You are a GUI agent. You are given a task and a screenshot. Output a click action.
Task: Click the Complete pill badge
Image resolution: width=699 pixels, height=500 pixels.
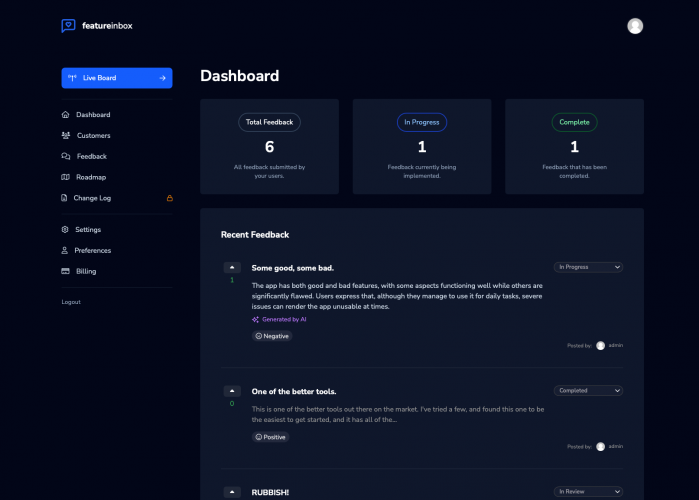574,122
